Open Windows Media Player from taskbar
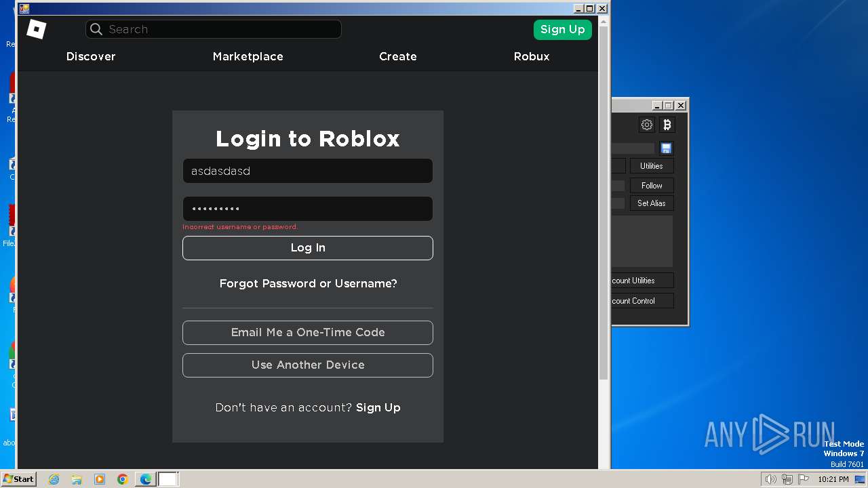Screen dimensions: 868x488 100,479
